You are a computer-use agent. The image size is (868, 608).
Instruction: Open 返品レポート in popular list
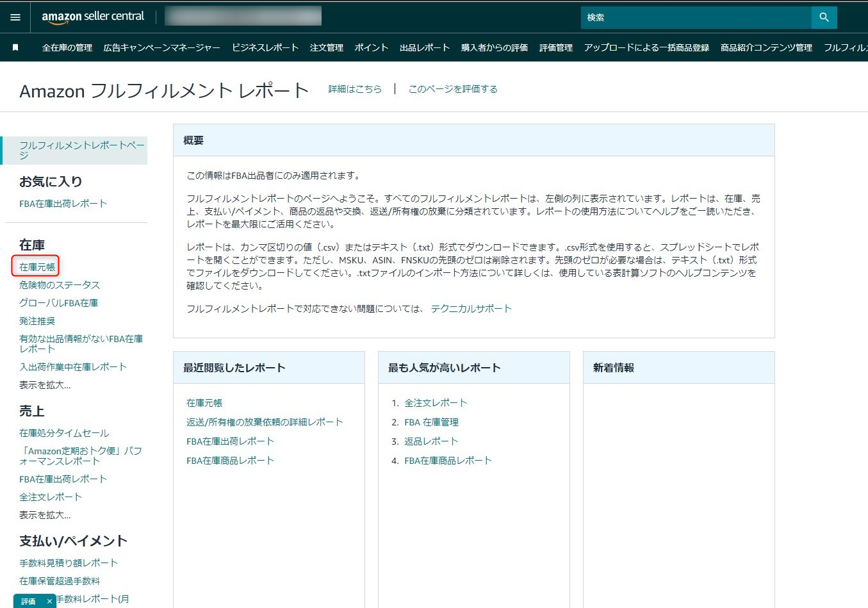coord(431,441)
